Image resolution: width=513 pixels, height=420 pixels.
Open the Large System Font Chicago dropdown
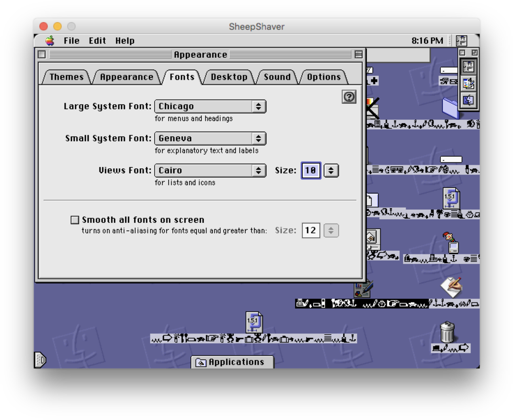pos(210,106)
